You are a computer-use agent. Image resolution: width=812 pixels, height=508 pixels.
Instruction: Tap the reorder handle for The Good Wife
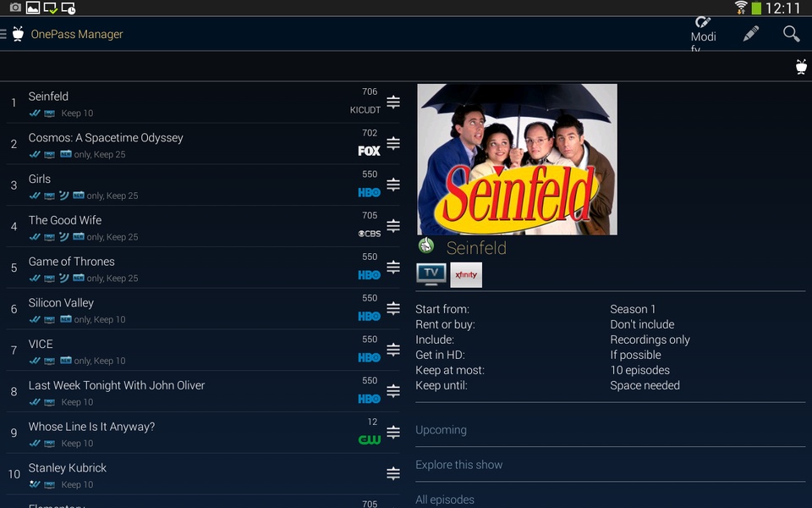(393, 226)
